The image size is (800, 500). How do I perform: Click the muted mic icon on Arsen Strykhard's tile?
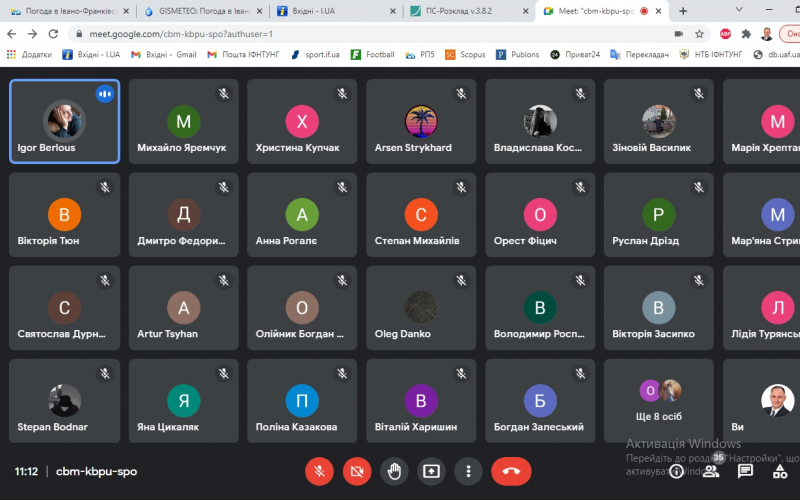461,93
